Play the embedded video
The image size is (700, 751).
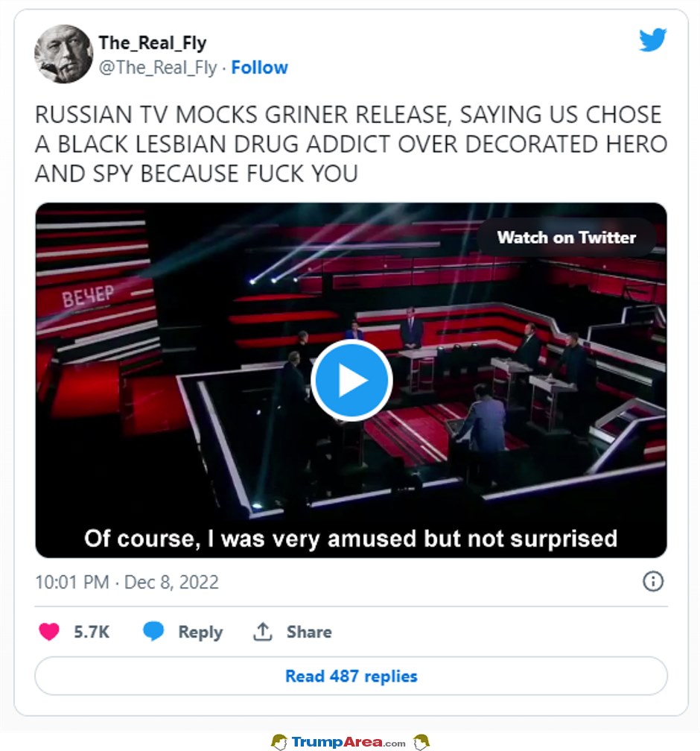click(x=351, y=381)
